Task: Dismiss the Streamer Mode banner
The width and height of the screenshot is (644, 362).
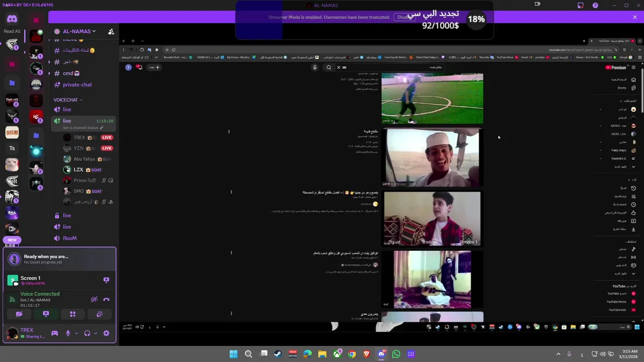Action: pos(635,17)
